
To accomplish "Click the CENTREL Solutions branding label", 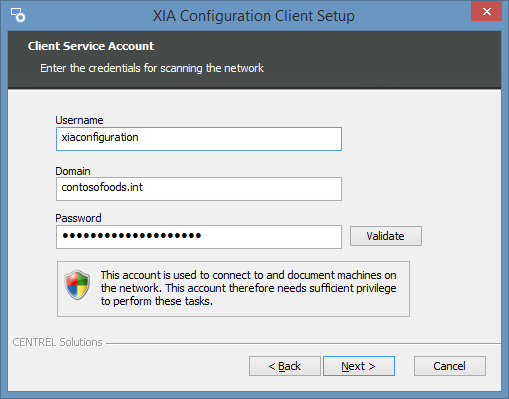I will pyautogui.click(x=57, y=342).
